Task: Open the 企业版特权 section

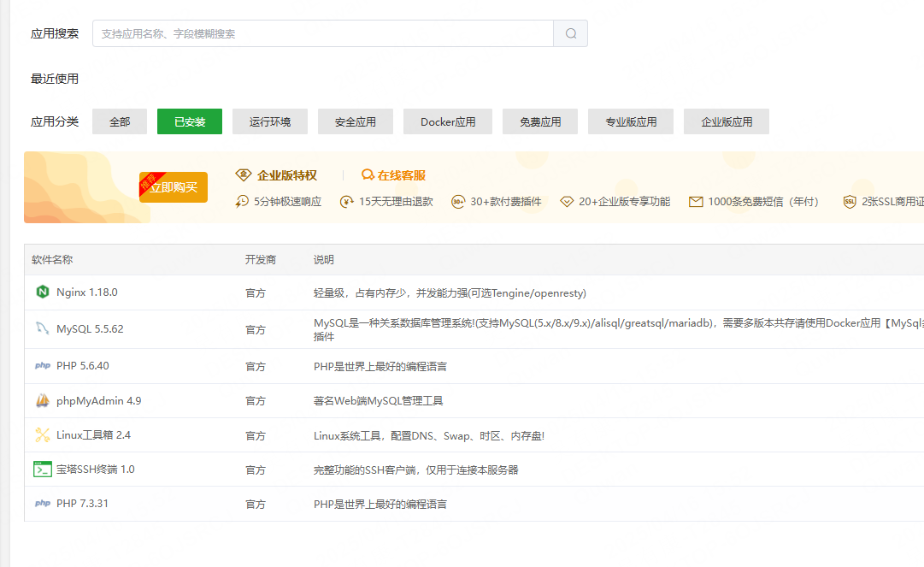Action: pos(282,174)
